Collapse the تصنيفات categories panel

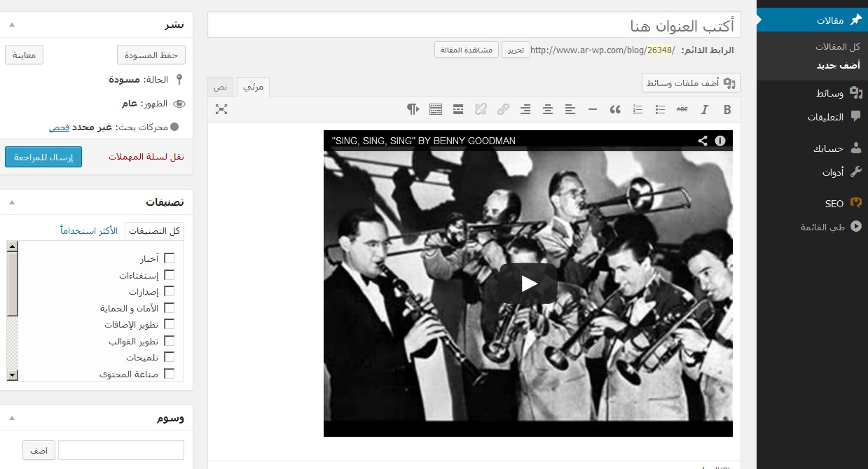point(12,202)
